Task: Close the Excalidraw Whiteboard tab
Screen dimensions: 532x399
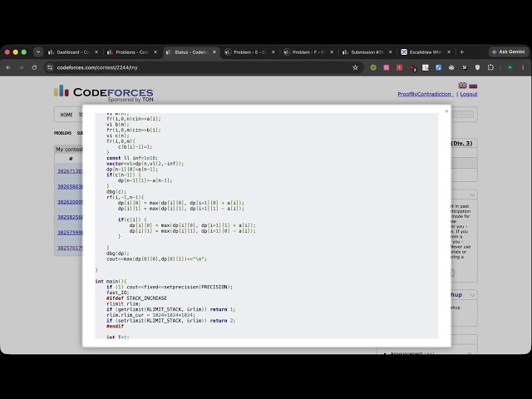Action: coord(449,52)
